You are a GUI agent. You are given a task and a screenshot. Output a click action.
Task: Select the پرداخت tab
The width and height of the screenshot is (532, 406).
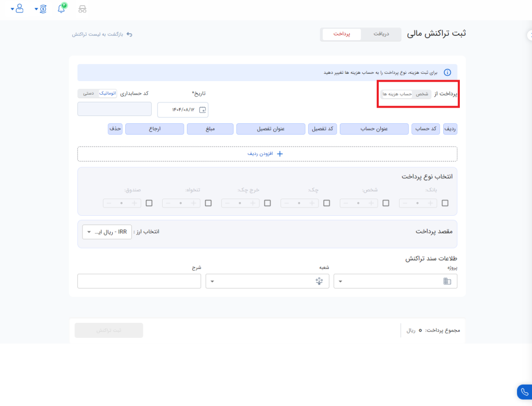[341, 34]
